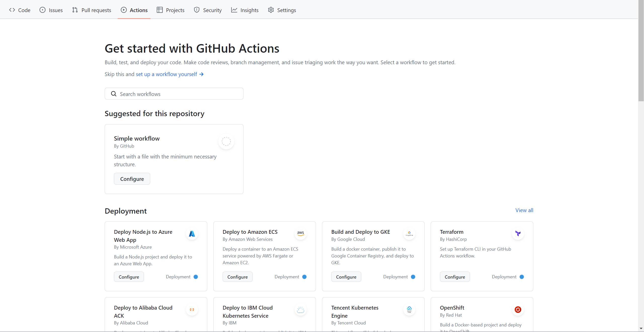Image resolution: width=644 pixels, height=332 pixels.
Task: Click the Tencent Cloud logo icon
Action: pyautogui.click(x=409, y=310)
